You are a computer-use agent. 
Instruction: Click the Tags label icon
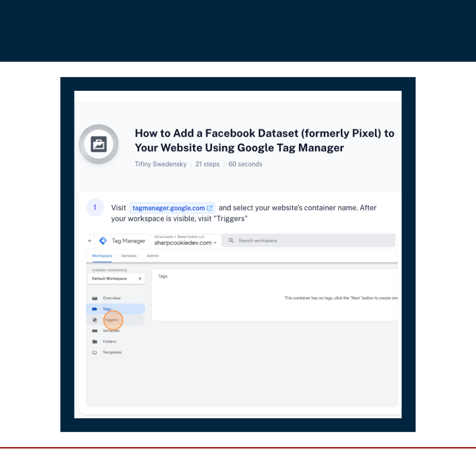[95, 309]
